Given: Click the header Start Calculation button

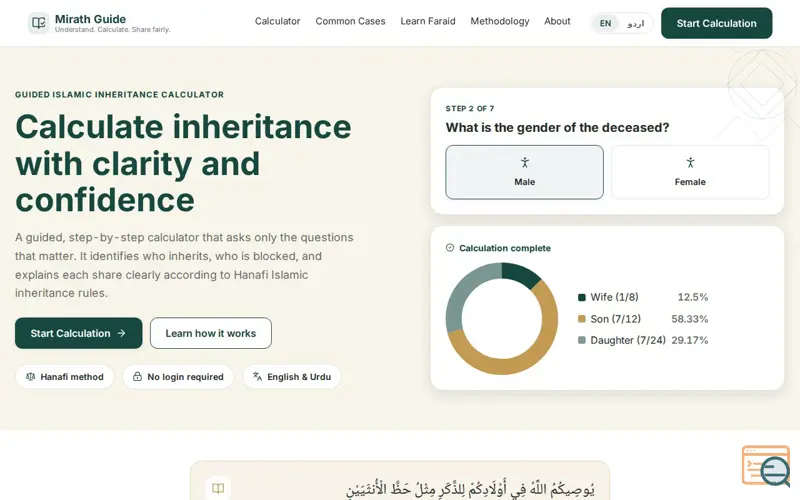Looking at the screenshot, I should click(717, 23).
